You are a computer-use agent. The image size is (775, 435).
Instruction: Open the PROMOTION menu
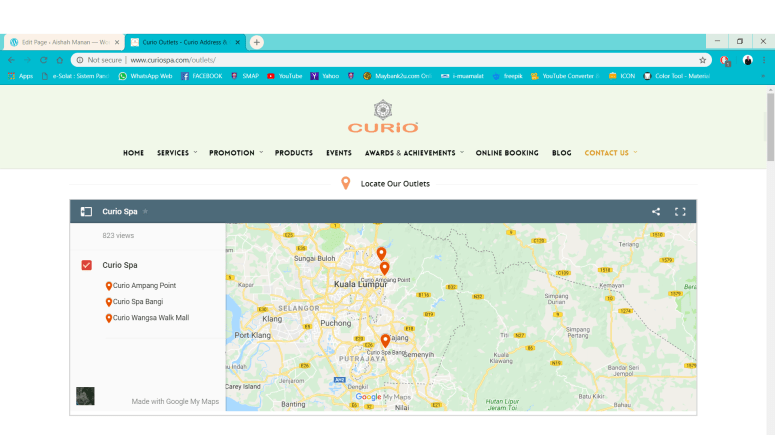pos(232,153)
